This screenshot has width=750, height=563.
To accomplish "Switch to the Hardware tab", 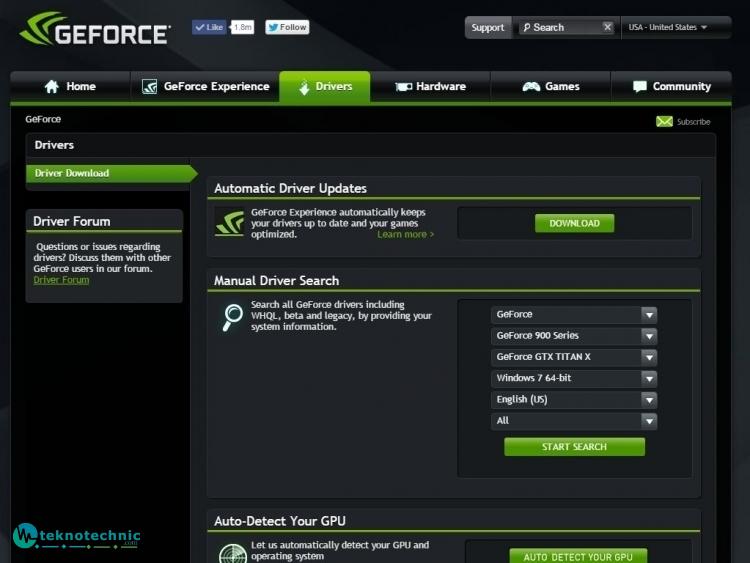I will tap(430, 87).
